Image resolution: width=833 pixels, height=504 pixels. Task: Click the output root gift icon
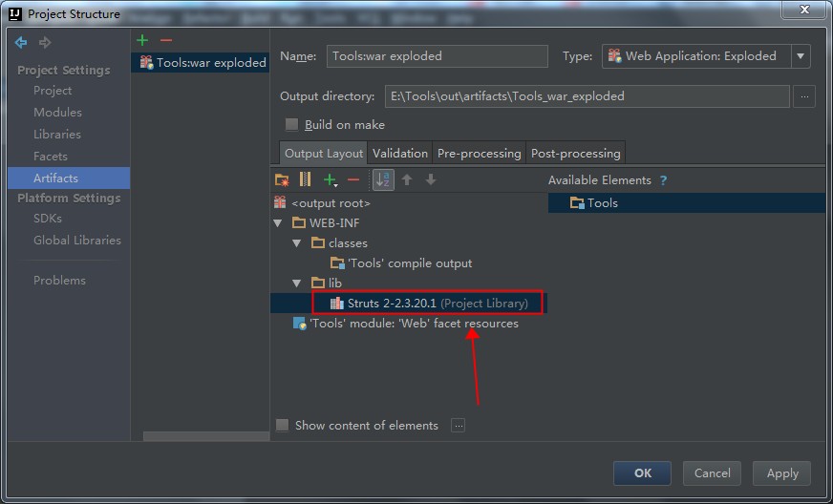280,202
